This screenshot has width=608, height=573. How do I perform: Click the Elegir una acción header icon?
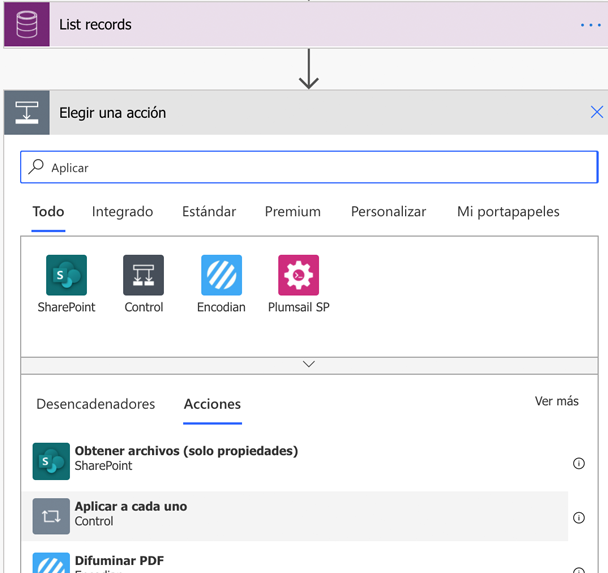(x=27, y=113)
